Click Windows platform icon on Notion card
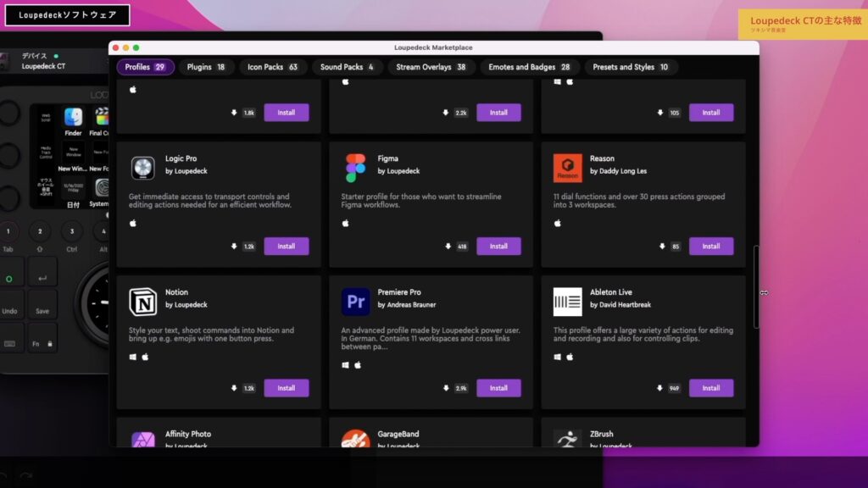The image size is (868, 488). (x=133, y=357)
